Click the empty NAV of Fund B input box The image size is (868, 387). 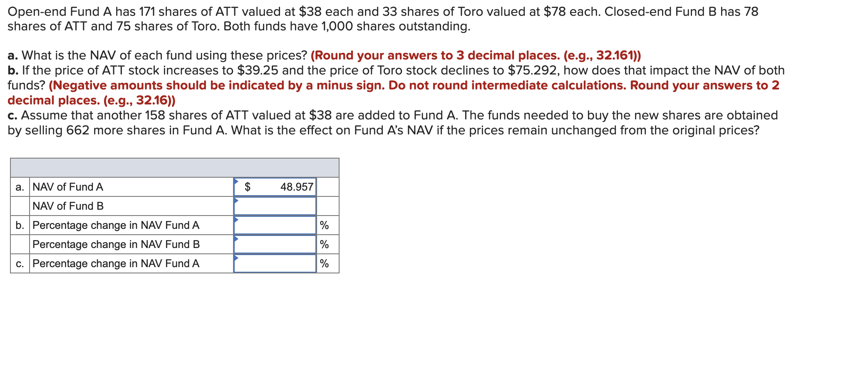click(275, 206)
